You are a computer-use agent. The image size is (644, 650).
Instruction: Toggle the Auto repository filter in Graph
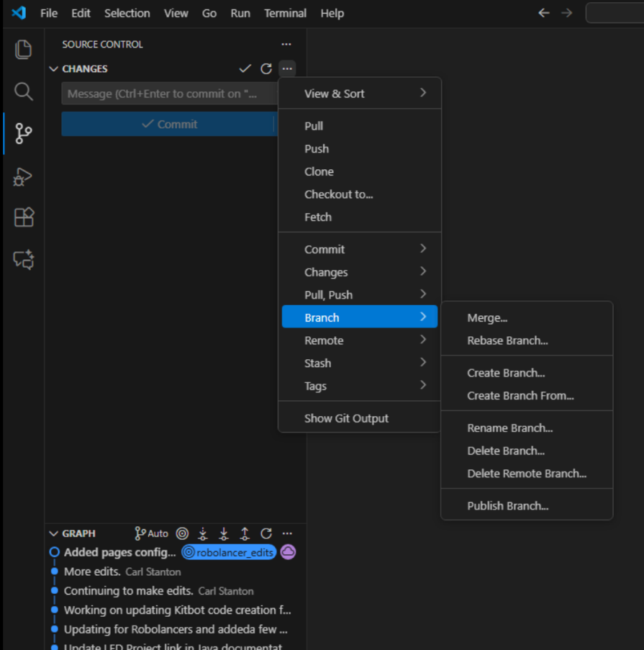coord(151,533)
